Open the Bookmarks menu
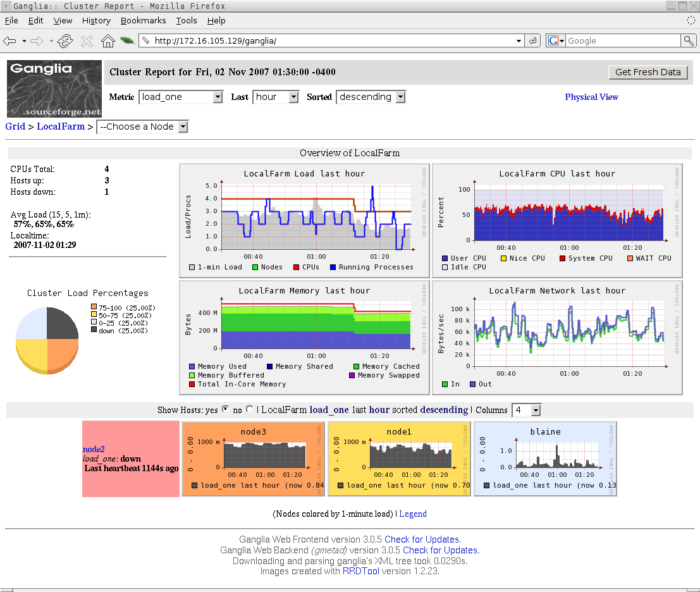The width and height of the screenshot is (700, 592). point(143,20)
